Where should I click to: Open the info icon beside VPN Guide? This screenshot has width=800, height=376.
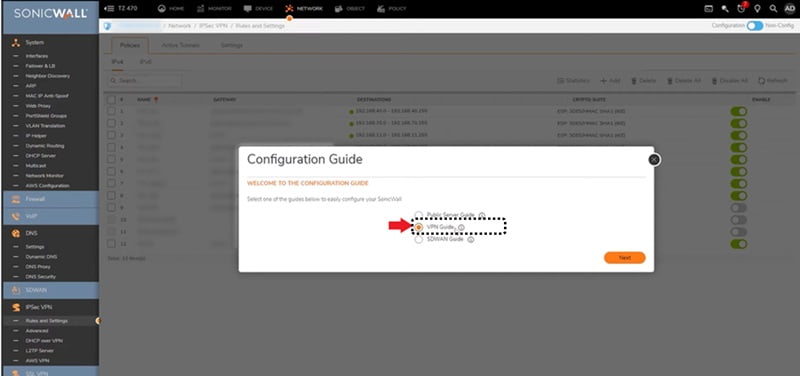pyautogui.click(x=461, y=228)
